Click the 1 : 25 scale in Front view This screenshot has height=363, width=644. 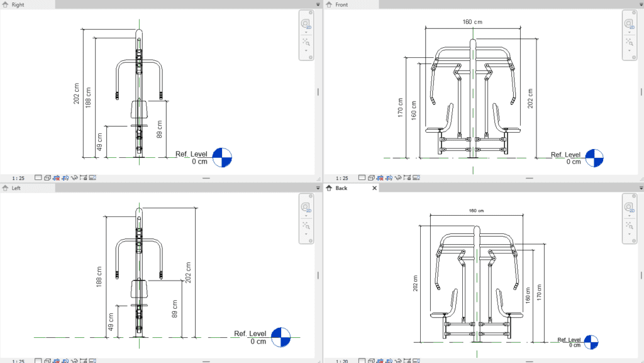point(341,178)
